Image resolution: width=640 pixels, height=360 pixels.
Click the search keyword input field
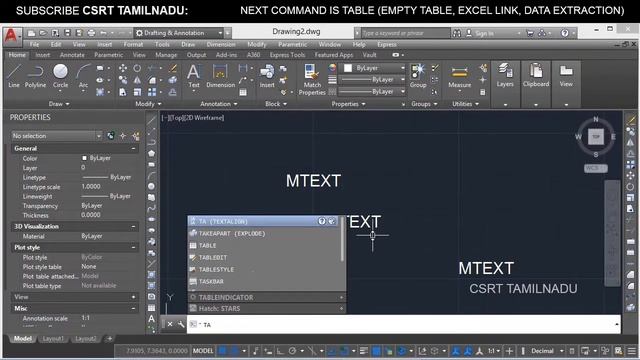405,33
